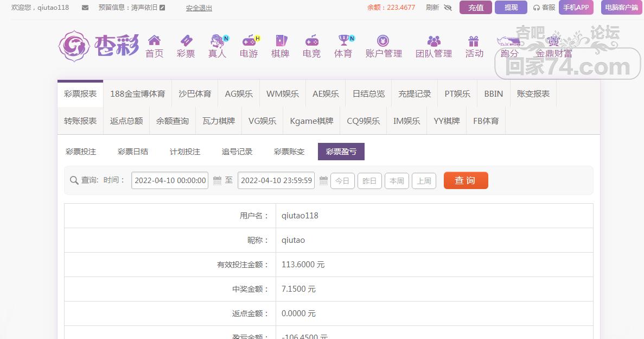The width and height of the screenshot is (644, 339).
Task: Switch to the 188金宝博体育 tab
Action: [138, 94]
